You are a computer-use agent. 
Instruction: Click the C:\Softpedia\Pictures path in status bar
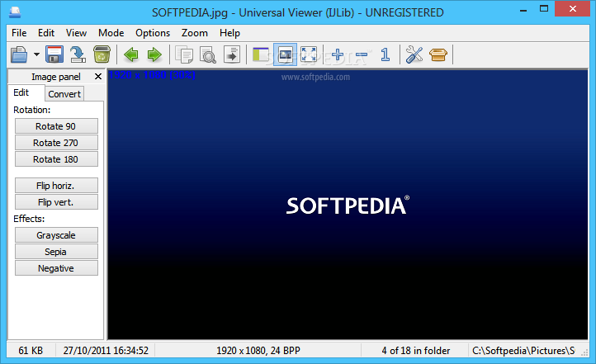(523, 350)
